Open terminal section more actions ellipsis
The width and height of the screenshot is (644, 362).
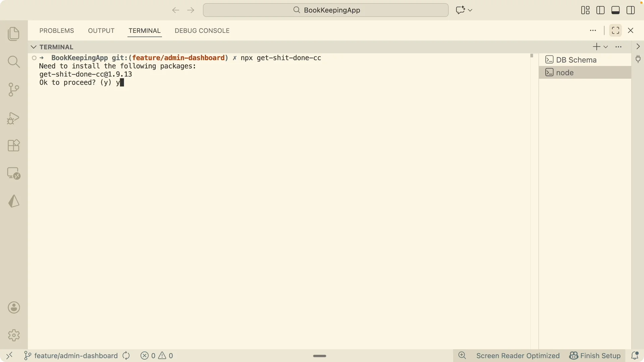point(619,47)
